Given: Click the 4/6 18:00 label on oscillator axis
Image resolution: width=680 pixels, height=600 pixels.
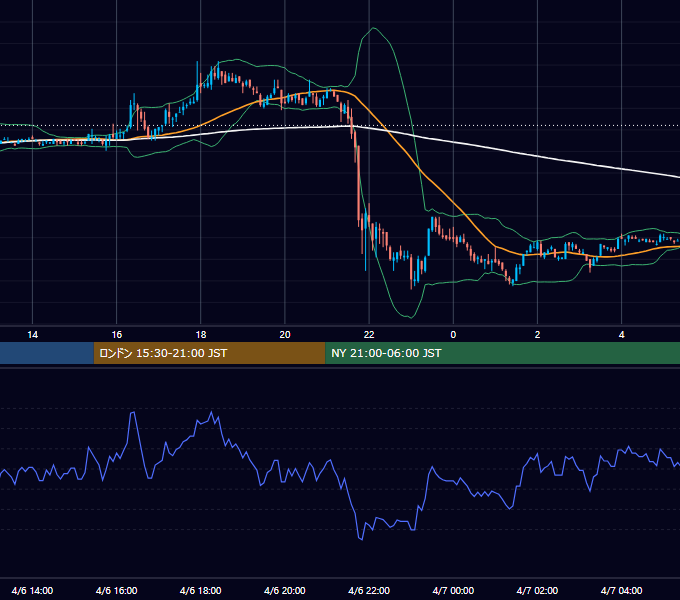Looking at the screenshot, I should (x=201, y=591).
